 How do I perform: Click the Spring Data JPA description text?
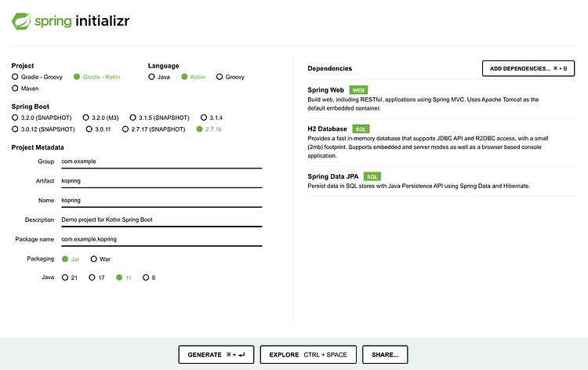click(x=419, y=186)
